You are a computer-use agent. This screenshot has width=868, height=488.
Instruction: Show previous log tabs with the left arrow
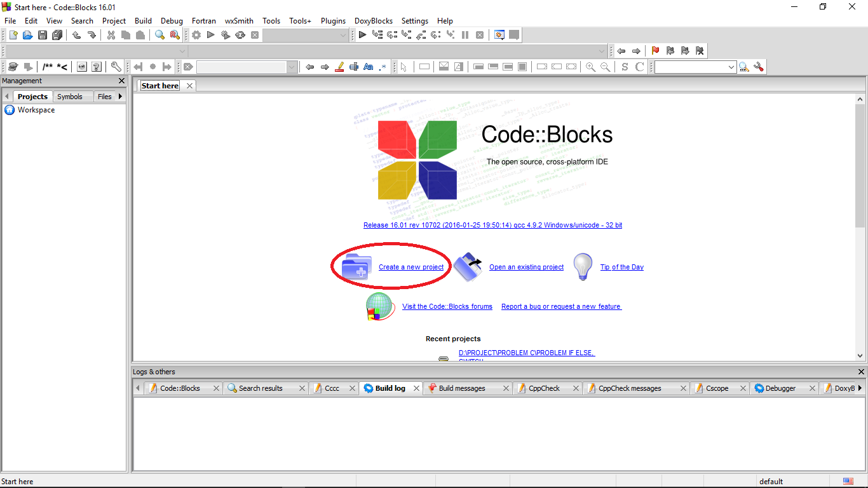pos(139,388)
